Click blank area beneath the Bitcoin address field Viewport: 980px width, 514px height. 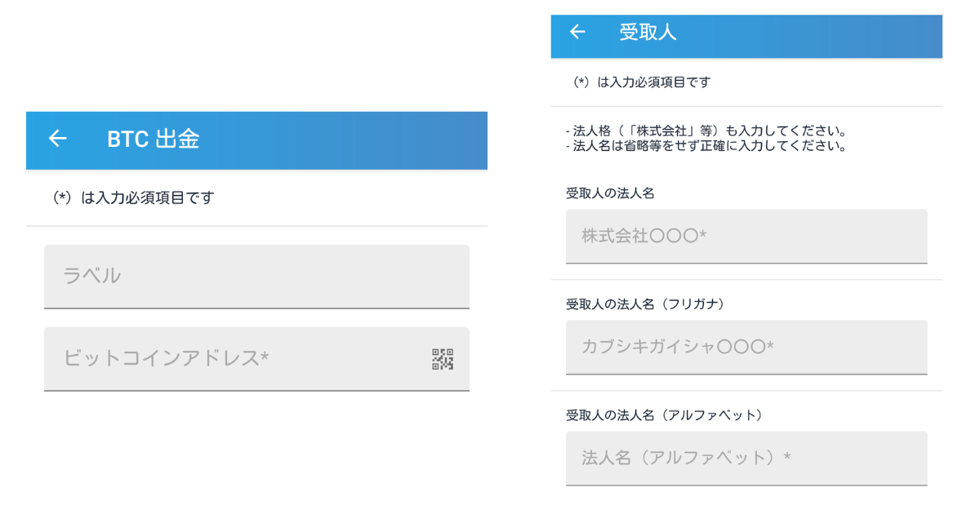click(256, 449)
